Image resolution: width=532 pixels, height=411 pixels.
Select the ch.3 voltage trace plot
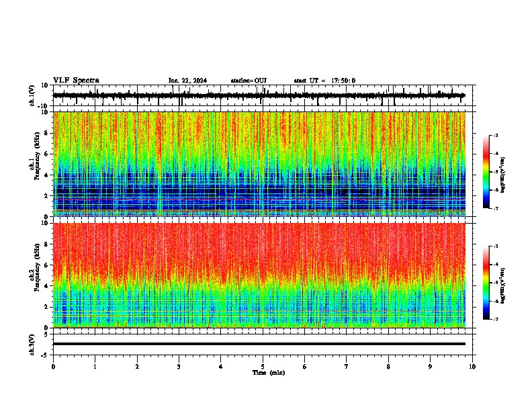pyautogui.click(x=263, y=345)
